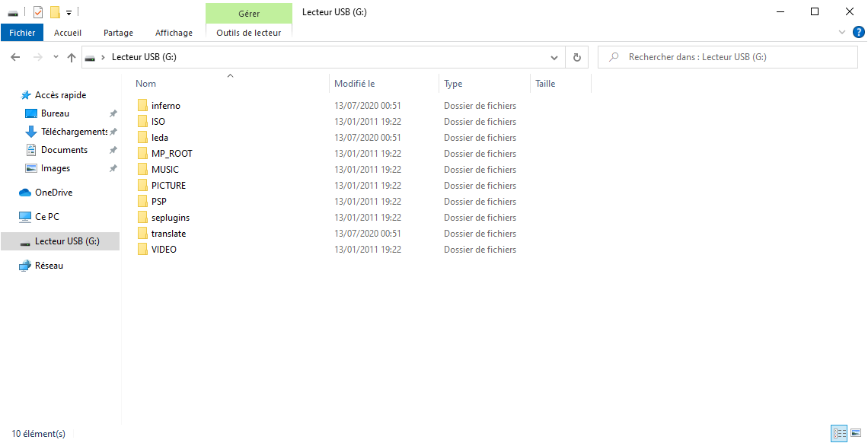Open the help question mark icon
This screenshot has width=868, height=443.
pyautogui.click(x=859, y=32)
